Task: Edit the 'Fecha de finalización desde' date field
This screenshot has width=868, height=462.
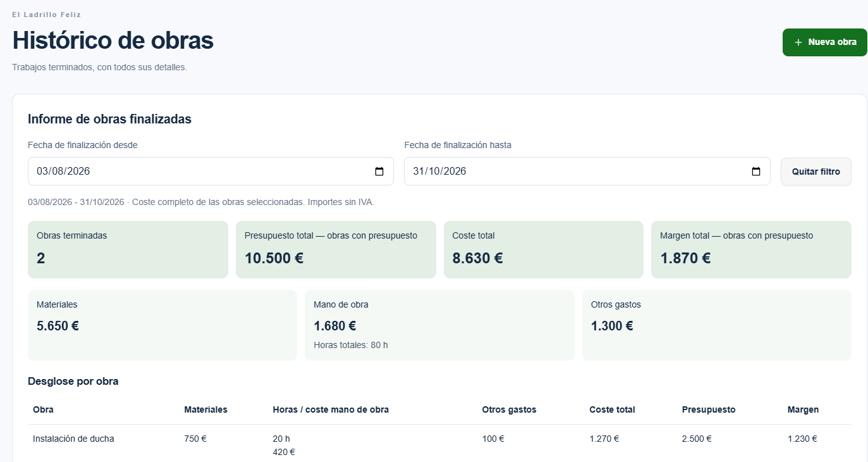Action: tap(211, 172)
